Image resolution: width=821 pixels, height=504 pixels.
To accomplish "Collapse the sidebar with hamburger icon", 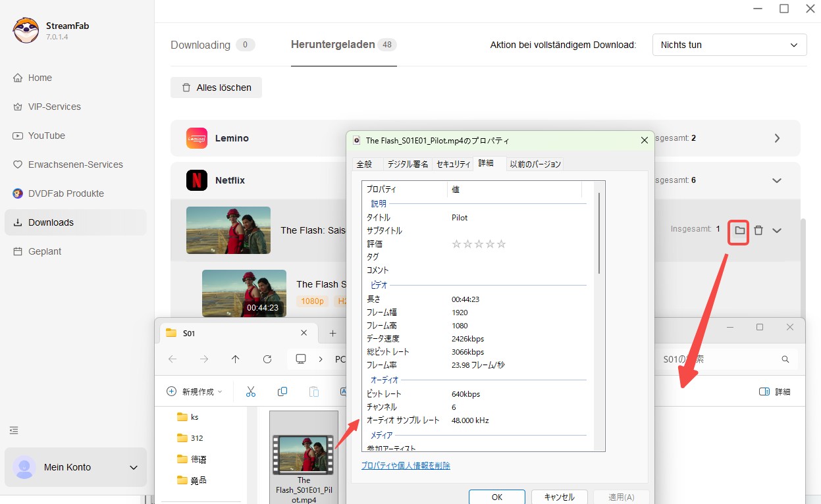I will pyautogui.click(x=14, y=430).
